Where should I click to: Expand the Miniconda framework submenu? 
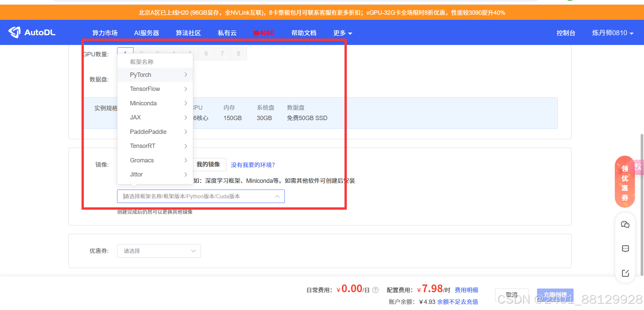point(155,103)
